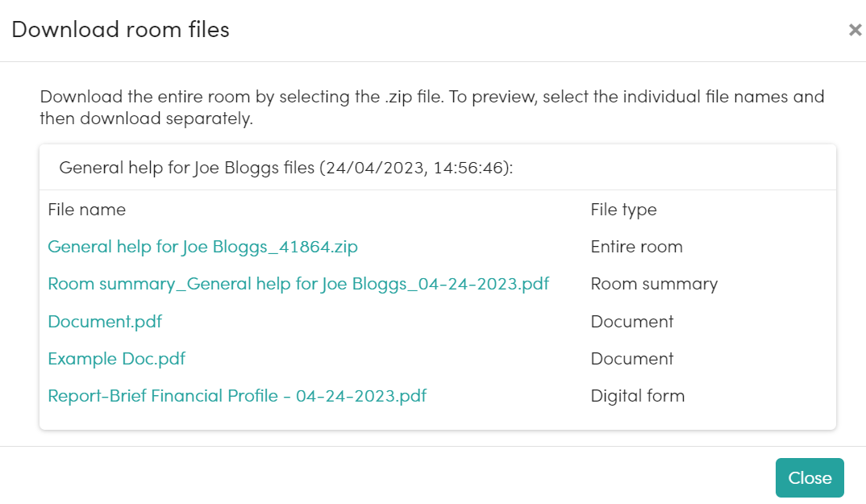The image size is (866, 504).
Task: Click the General help for Joe Bloggs files heading
Action: click(x=187, y=168)
